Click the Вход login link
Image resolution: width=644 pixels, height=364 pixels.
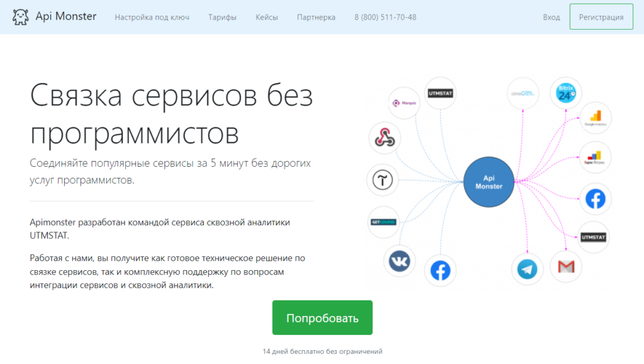click(x=551, y=17)
